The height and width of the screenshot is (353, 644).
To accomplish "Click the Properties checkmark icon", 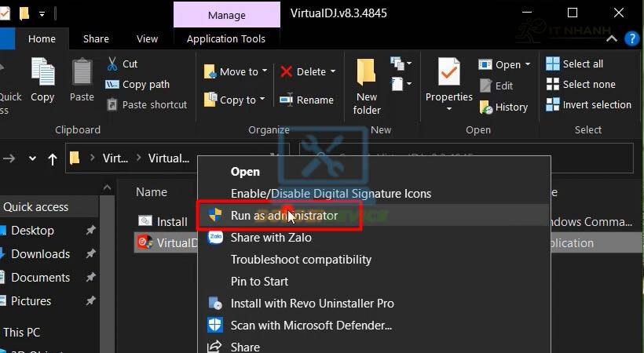I will pyautogui.click(x=448, y=72).
